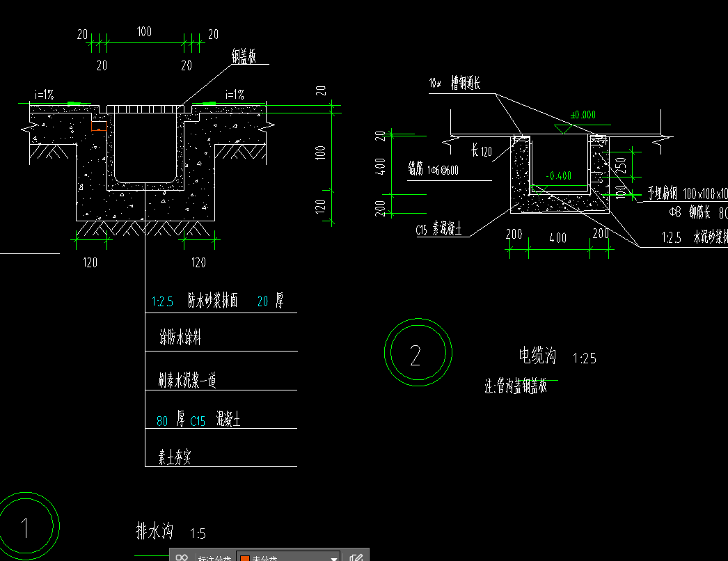Click the vertical 180 dimension text
This screenshot has width=728, height=561.
pos(321,152)
